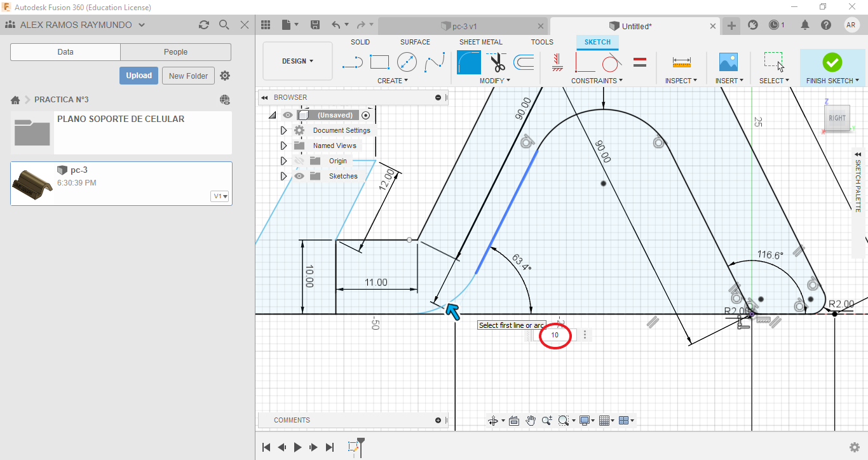The height and width of the screenshot is (460, 868).
Task: Open the Help question mark menu
Action: tap(826, 25)
